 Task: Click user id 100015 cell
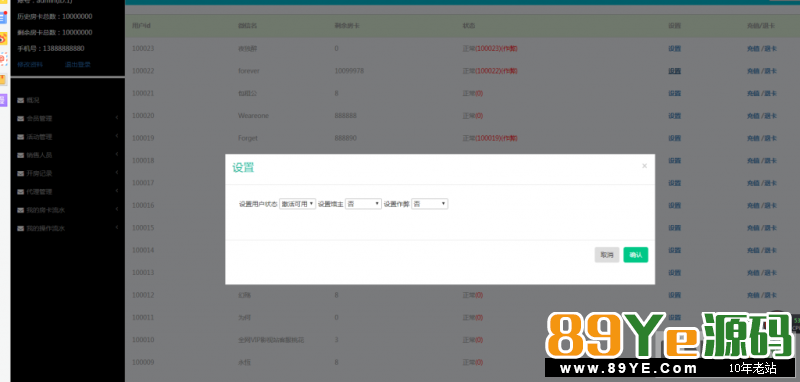[143, 228]
